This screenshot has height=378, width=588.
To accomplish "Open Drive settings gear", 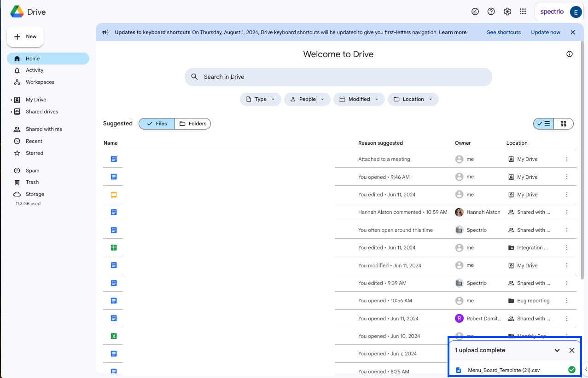I will [x=507, y=11].
